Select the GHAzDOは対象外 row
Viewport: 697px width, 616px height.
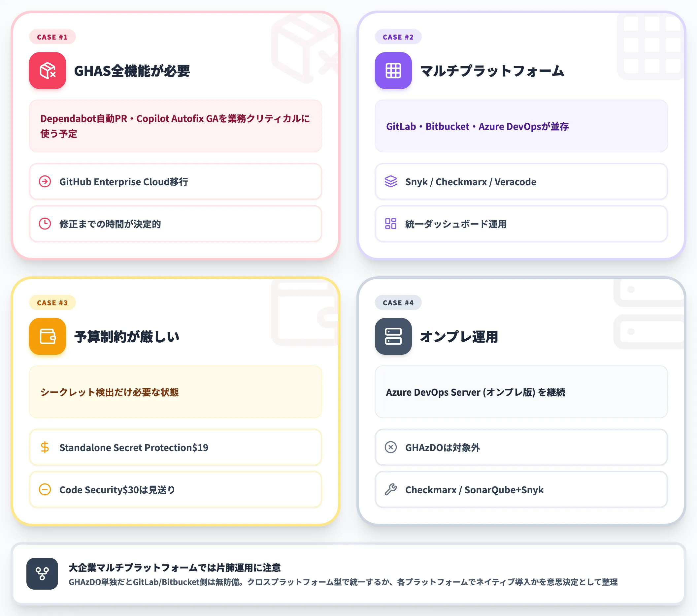[521, 447]
